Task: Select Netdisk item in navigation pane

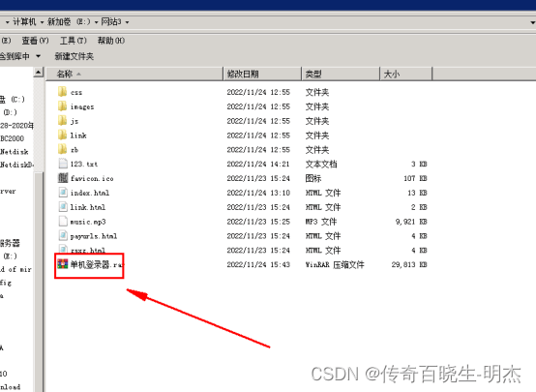Action: 15,152
